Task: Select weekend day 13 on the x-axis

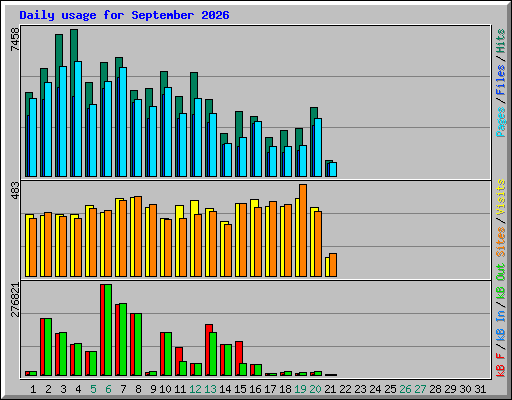Action: [x=210, y=389]
